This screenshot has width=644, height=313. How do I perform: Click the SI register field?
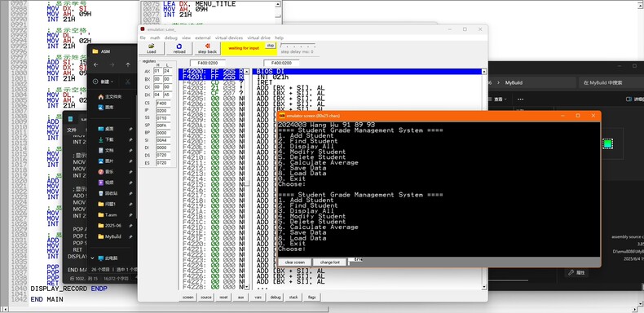click(163, 140)
